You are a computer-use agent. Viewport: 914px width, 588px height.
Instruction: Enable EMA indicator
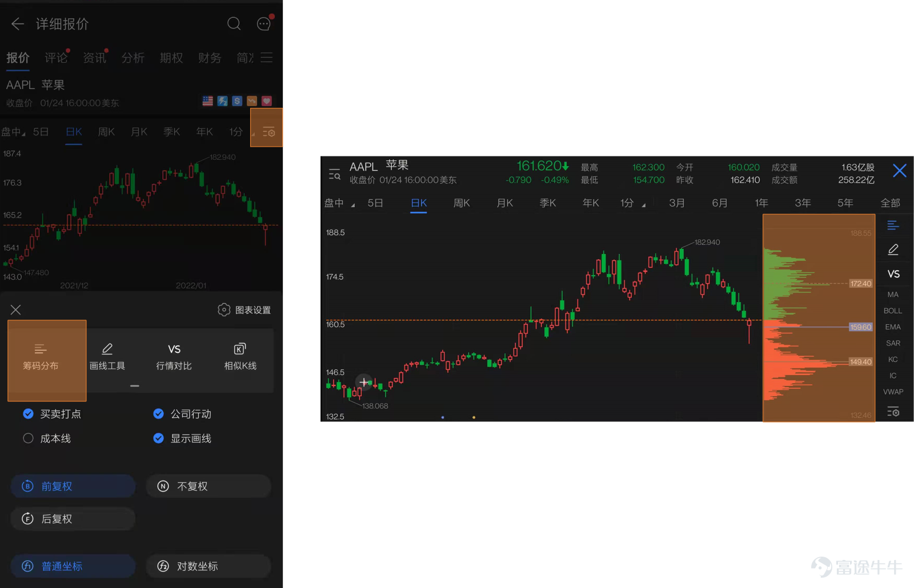893,327
